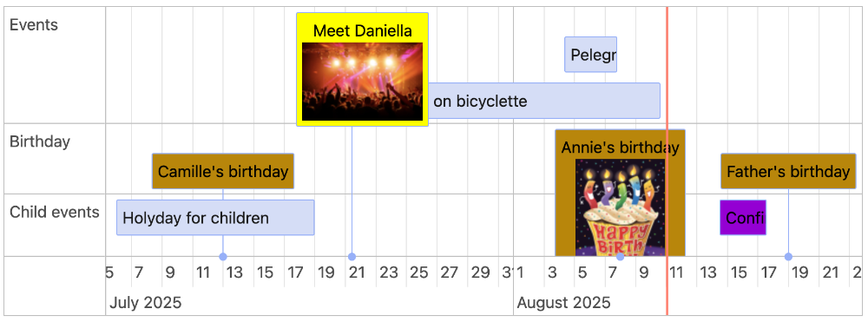Viewport: 868px width, 322px height.
Task: Click the axis dot under Meet Daniella
Action: 352,257
